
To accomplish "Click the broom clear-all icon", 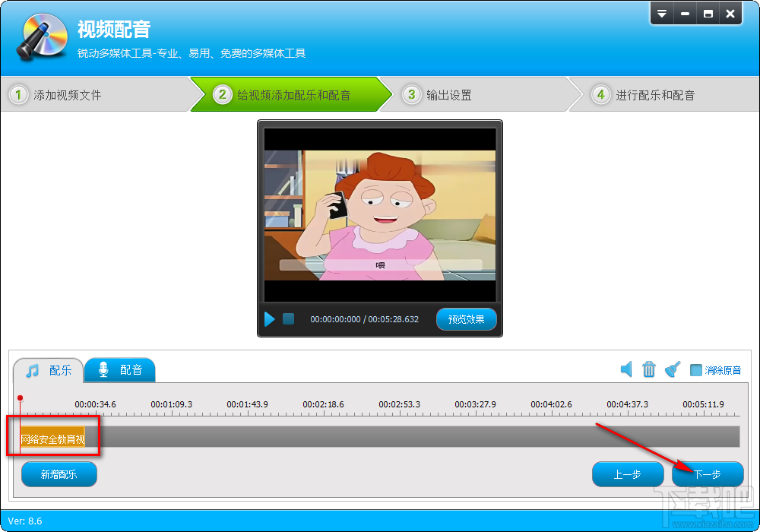I will click(x=673, y=369).
